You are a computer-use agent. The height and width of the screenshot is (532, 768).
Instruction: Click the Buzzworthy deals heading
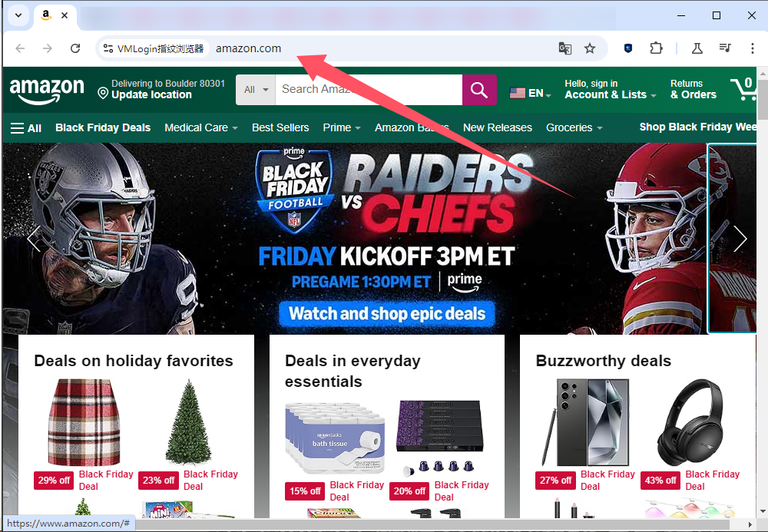tap(604, 362)
